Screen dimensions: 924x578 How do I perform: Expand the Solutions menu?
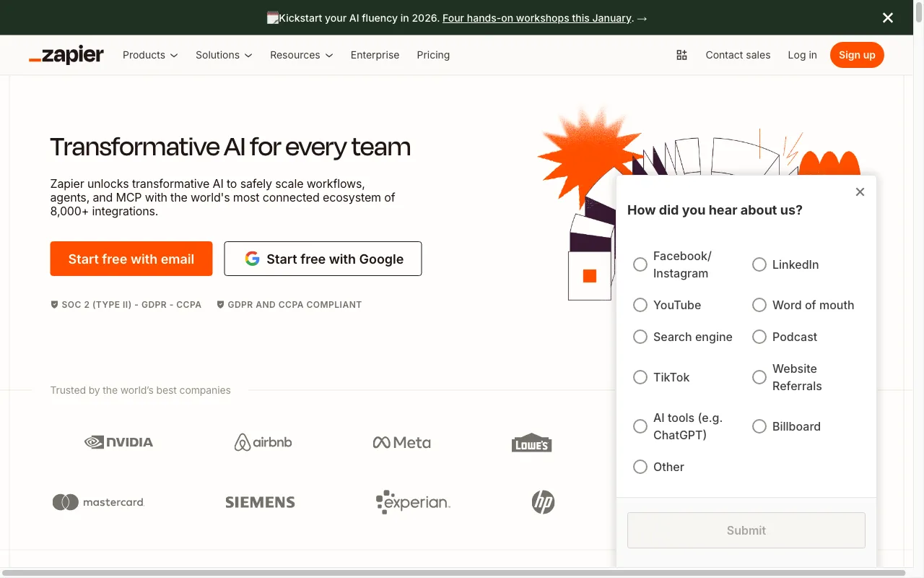[x=224, y=55]
